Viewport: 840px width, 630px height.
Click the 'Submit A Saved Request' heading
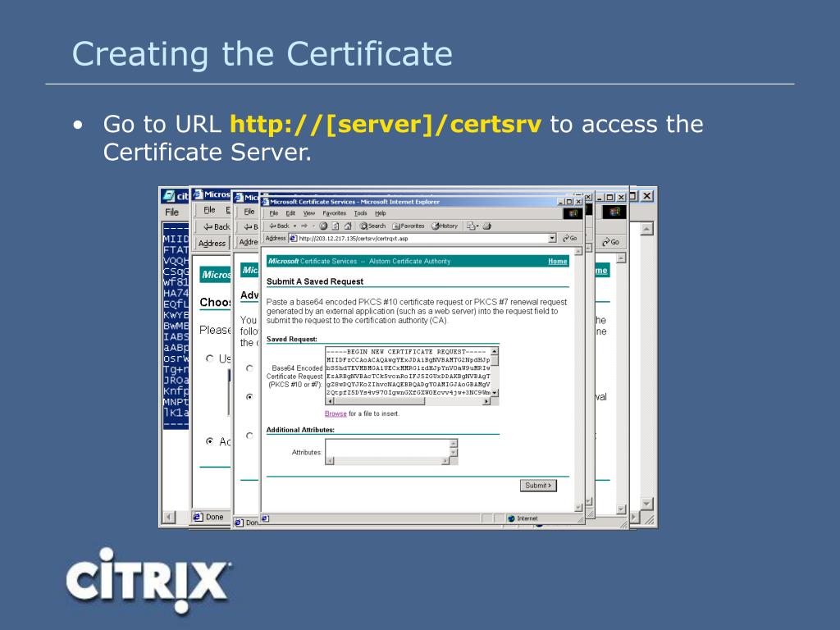(x=315, y=282)
